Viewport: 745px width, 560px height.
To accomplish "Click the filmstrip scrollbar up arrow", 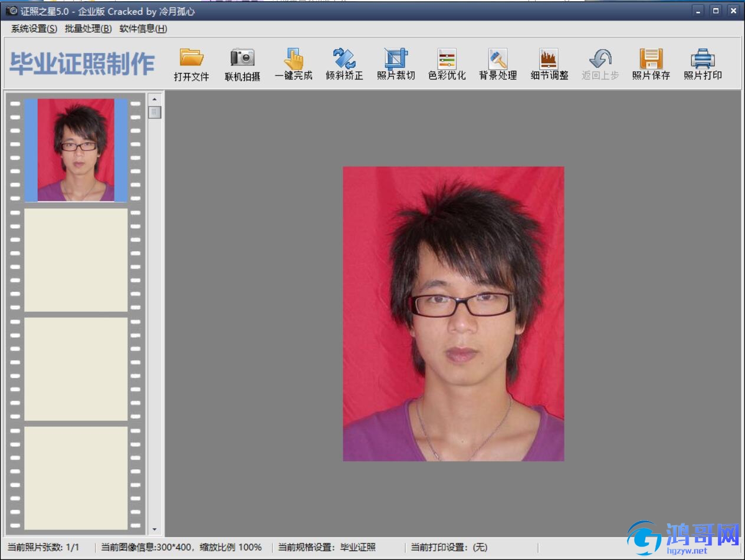I will click(155, 99).
